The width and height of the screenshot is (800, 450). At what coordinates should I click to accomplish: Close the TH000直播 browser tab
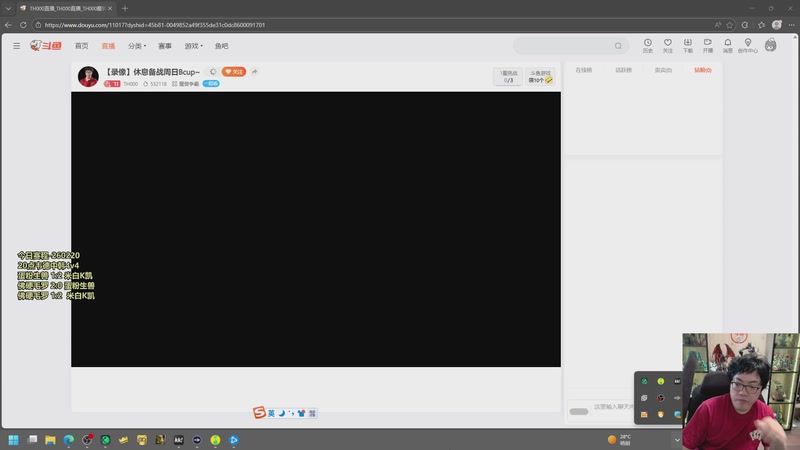[110, 8]
